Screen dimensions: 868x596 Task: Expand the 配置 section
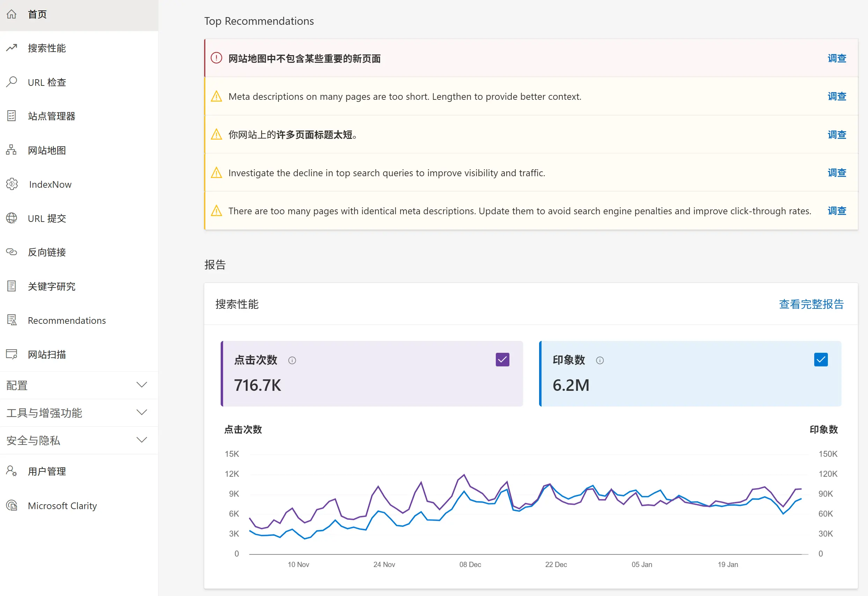141,385
